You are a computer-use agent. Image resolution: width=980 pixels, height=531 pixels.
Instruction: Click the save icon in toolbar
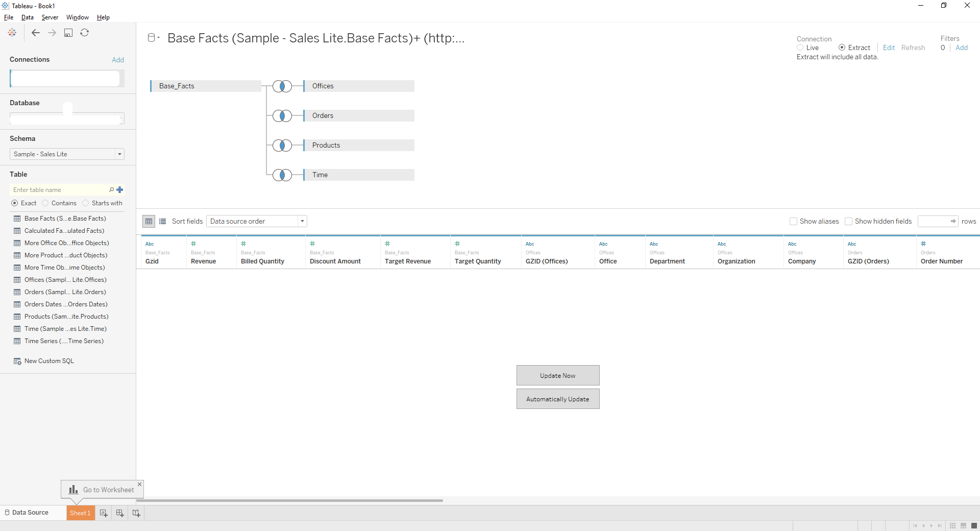coord(68,33)
